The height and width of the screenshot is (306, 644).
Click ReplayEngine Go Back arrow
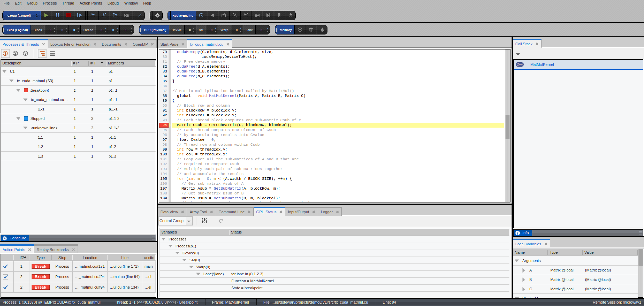point(212,16)
